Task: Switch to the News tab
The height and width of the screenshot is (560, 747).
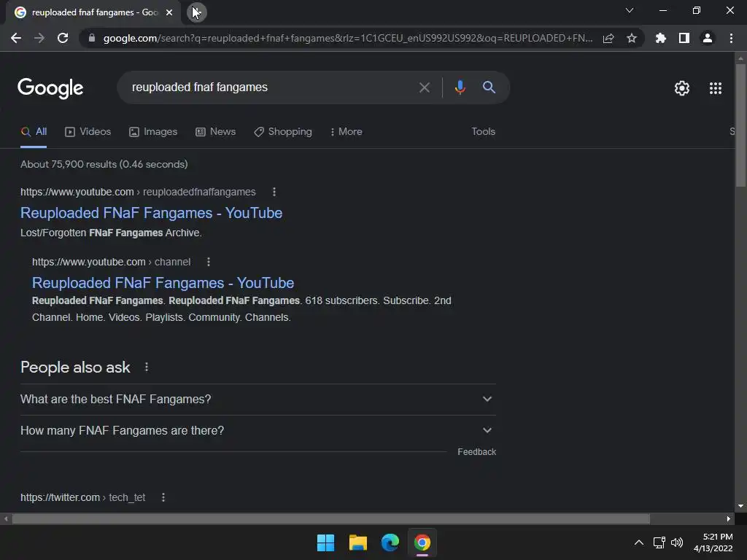Action: click(x=215, y=132)
